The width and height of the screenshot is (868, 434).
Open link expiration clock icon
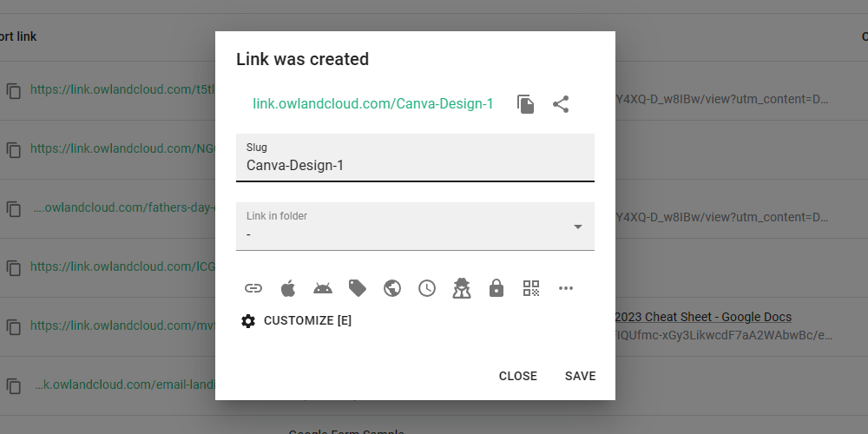[427, 288]
